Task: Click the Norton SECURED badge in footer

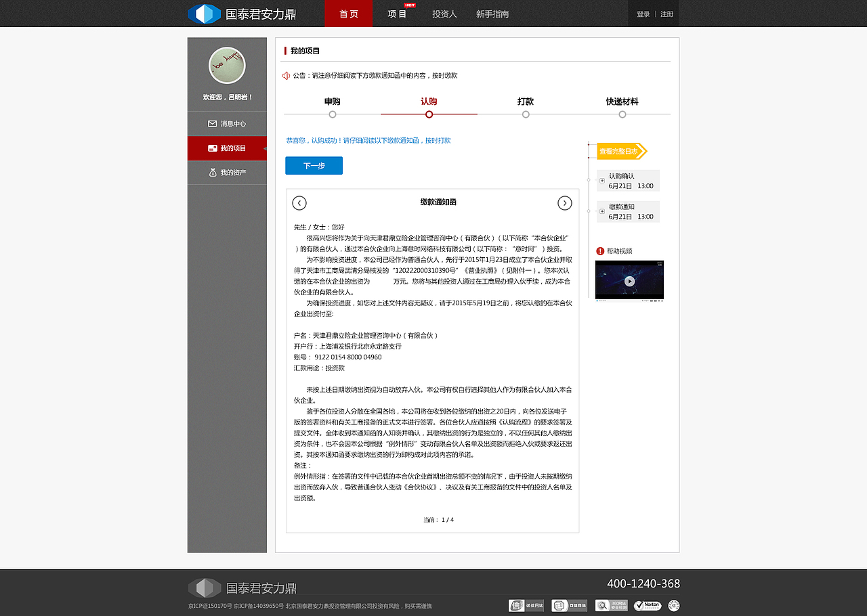Action: point(647,605)
